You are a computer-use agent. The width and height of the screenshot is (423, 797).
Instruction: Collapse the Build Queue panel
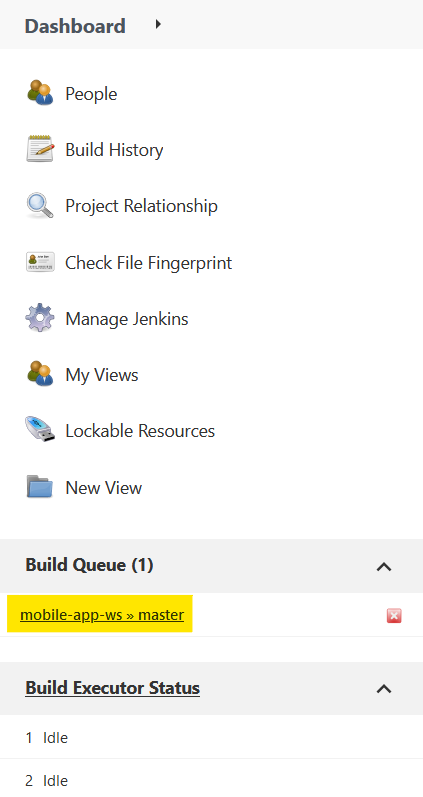[x=384, y=566]
